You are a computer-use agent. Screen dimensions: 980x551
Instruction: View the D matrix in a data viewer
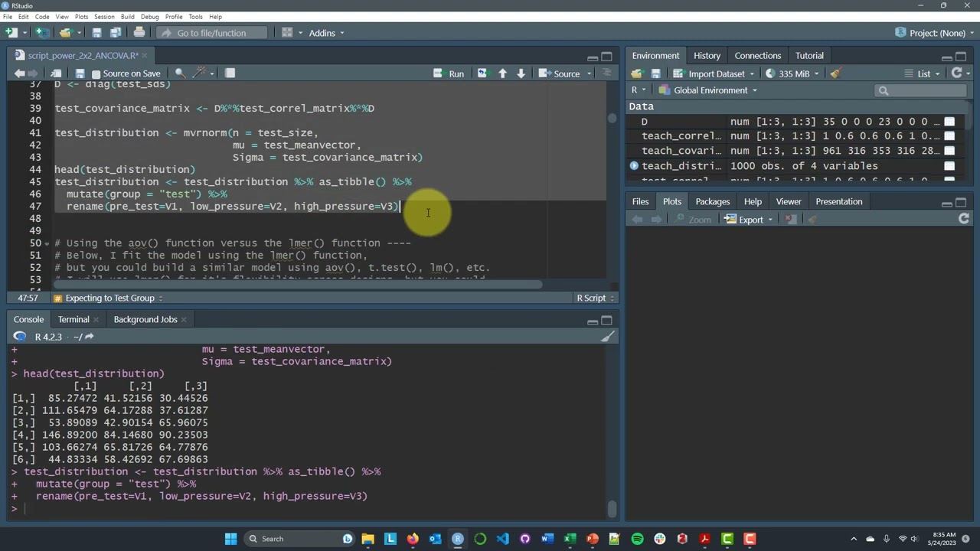949,122
